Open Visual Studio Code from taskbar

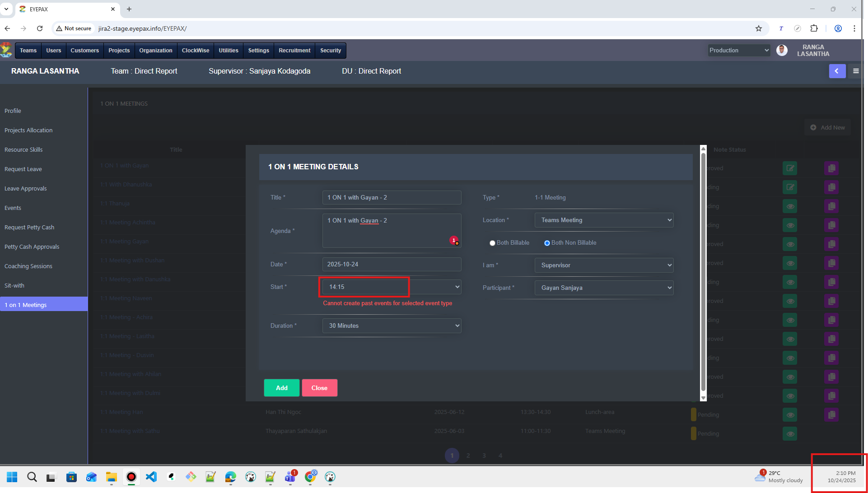(x=151, y=477)
